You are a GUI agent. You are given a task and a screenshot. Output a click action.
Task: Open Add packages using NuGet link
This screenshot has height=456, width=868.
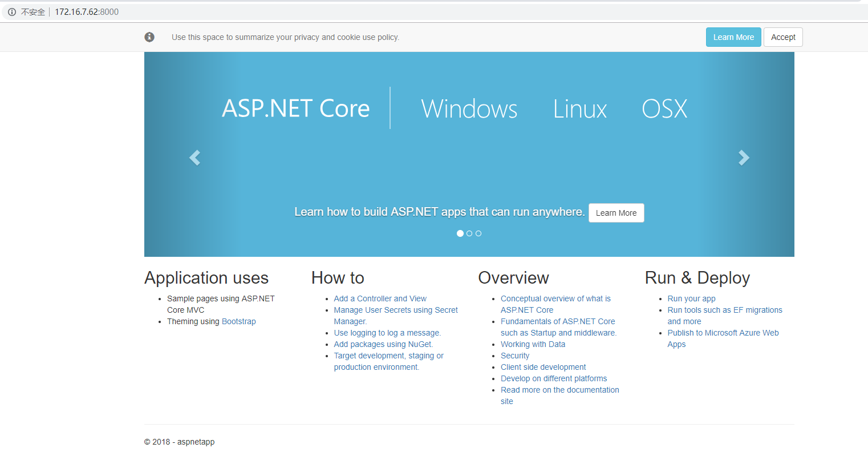tap(383, 344)
